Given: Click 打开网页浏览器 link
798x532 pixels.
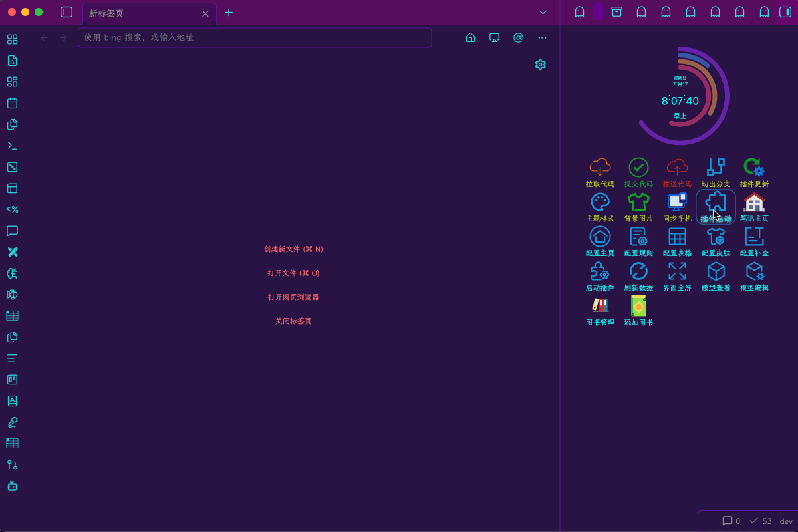Looking at the screenshot, I should 293,297.
